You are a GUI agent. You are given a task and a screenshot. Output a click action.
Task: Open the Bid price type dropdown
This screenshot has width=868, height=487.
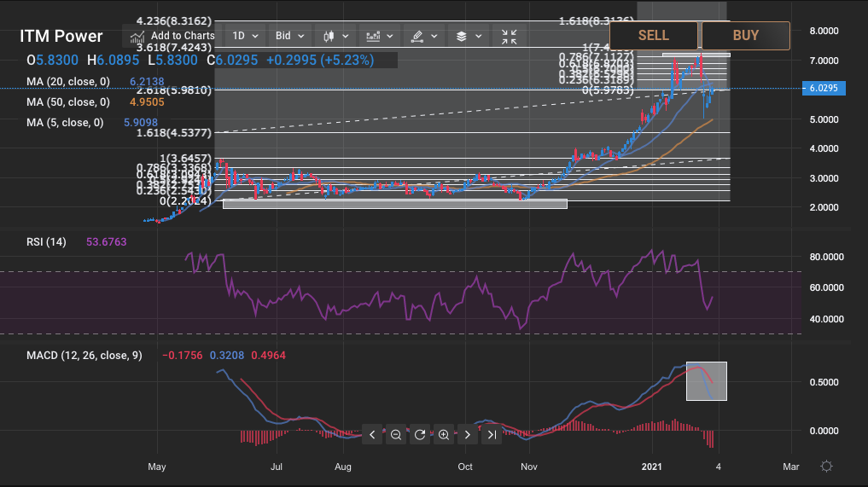point(289,36)
